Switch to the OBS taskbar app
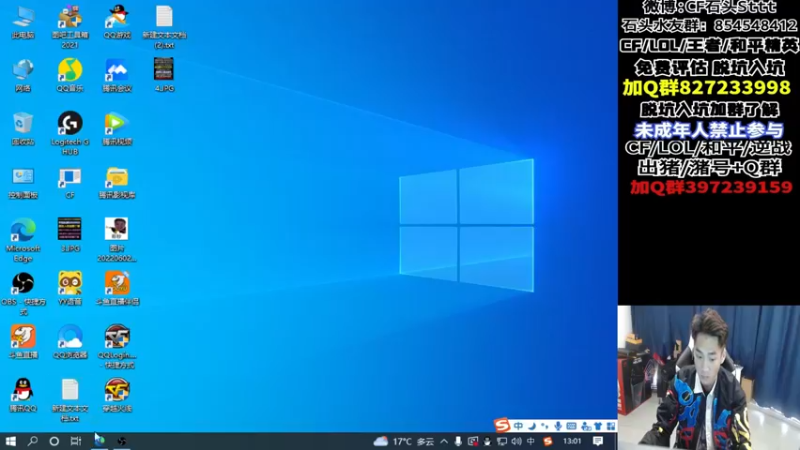 point(121,441)
